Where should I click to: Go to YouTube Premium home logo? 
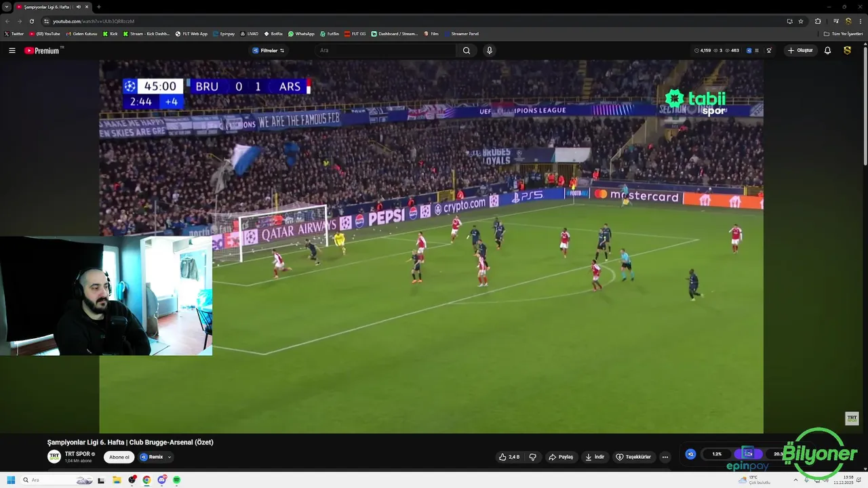(x=42, y=50)
